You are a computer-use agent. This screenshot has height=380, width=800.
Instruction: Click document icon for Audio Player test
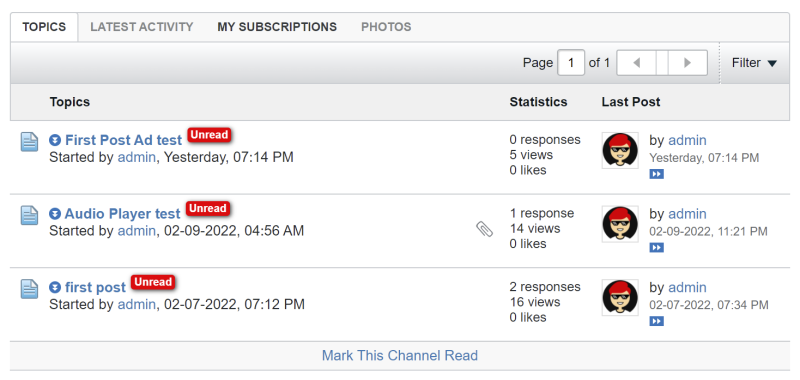click(30, 215)
